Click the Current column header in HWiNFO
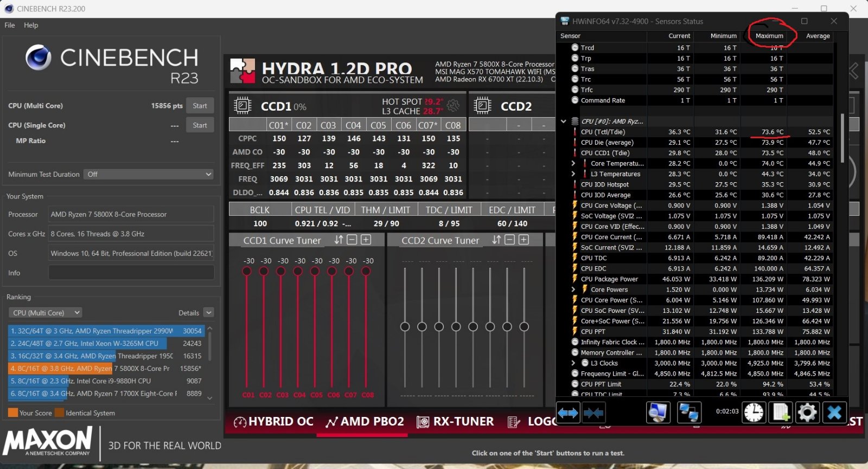 tap(679, 36)
